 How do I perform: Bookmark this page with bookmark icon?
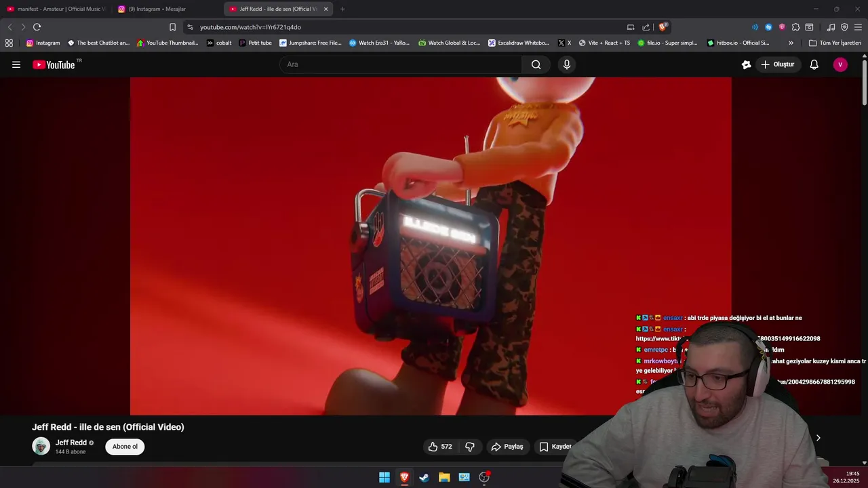(x=172, y=27)
